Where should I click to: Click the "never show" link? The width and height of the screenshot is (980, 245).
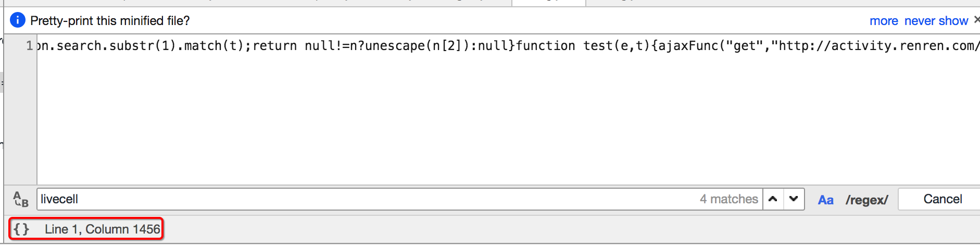pos(936,21)
